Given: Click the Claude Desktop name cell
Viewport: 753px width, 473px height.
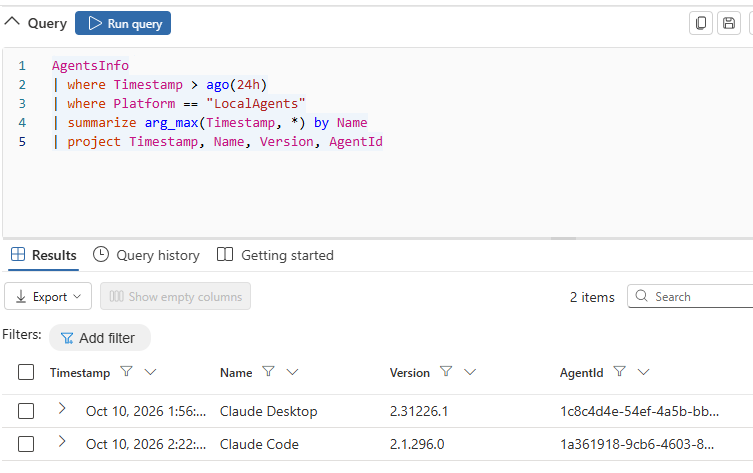Looking at the screenshot, I should pos(268,412).
